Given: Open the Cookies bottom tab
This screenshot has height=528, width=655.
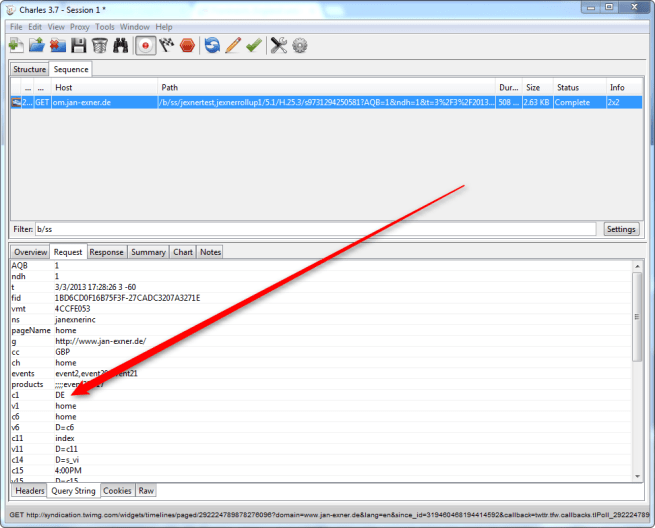Looking at the screenshot, I should pos(117,490).
